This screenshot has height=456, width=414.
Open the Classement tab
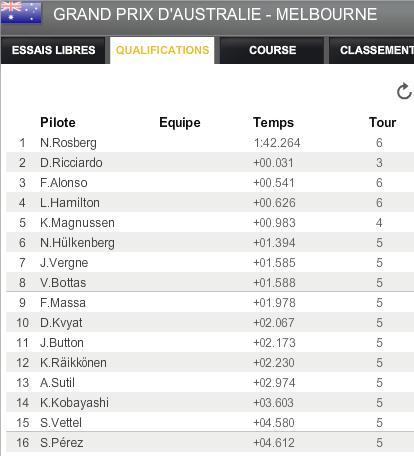pos(372,50)
